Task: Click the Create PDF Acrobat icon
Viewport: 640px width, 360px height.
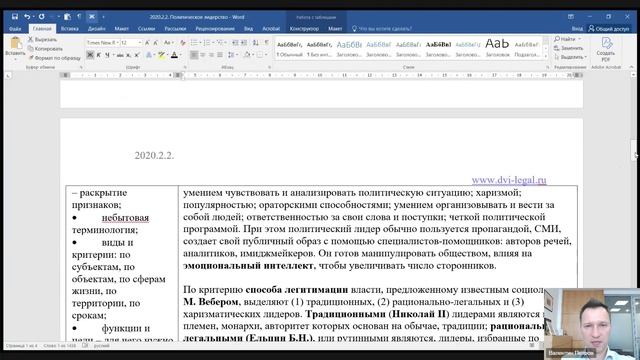Action: coord(606,43)
